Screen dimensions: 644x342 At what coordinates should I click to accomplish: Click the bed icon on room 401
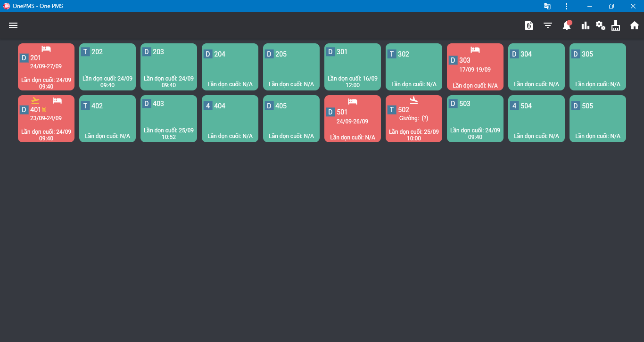point(57,101)
